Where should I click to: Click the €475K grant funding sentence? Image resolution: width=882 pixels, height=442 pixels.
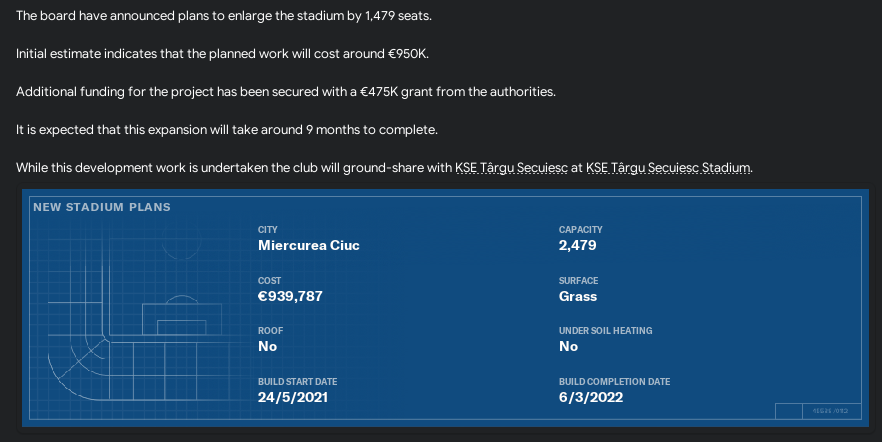point(286,92)
